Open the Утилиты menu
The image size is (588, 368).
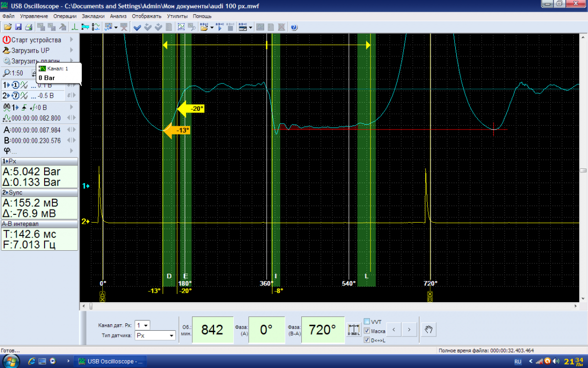[177, 16]
